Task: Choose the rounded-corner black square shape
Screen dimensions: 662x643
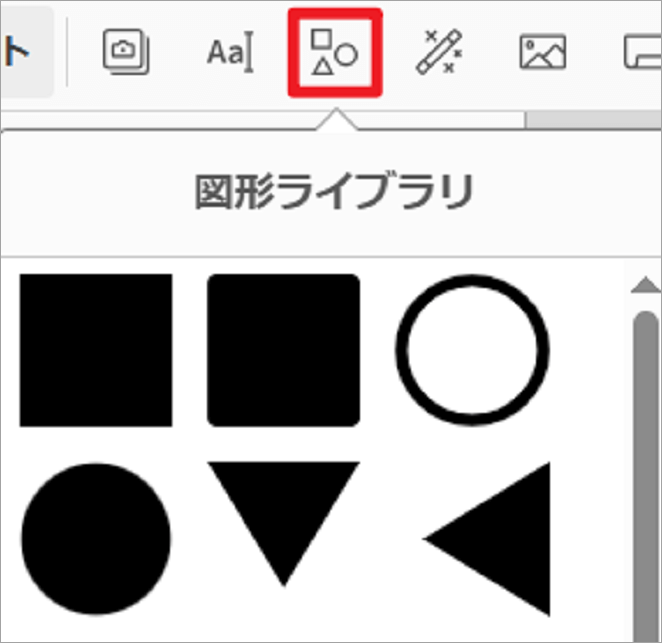Action: 283,350
